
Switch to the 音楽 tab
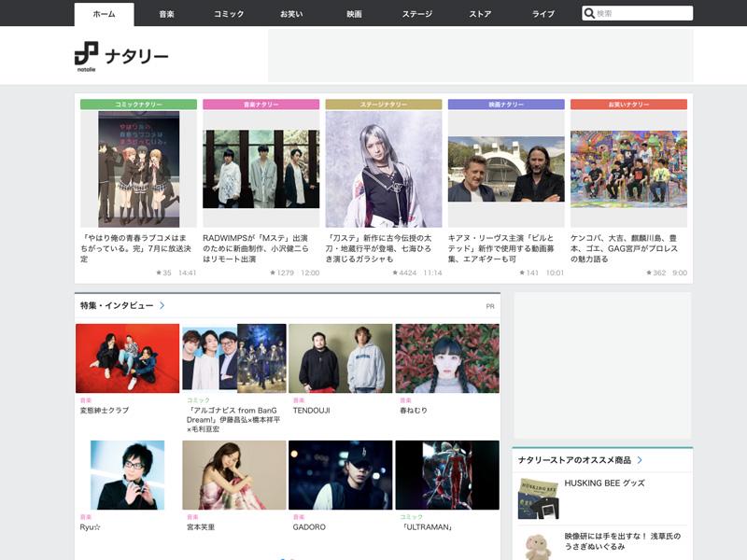[166, 12]
